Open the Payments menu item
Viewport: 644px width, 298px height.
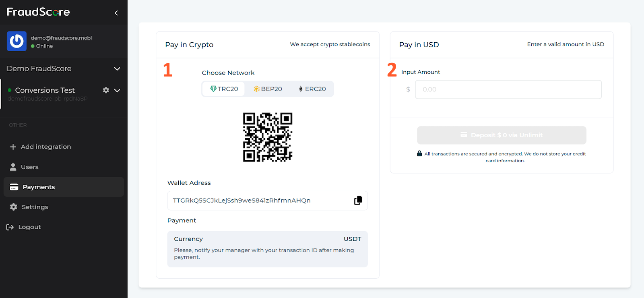(x=64, y=187)
